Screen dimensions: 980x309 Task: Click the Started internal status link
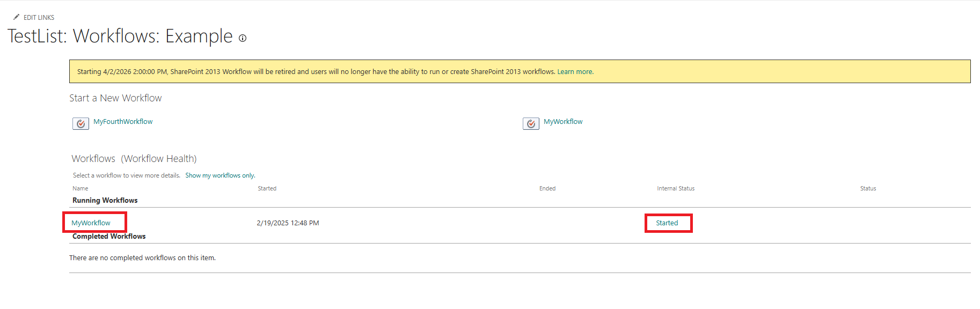(667, 223)
